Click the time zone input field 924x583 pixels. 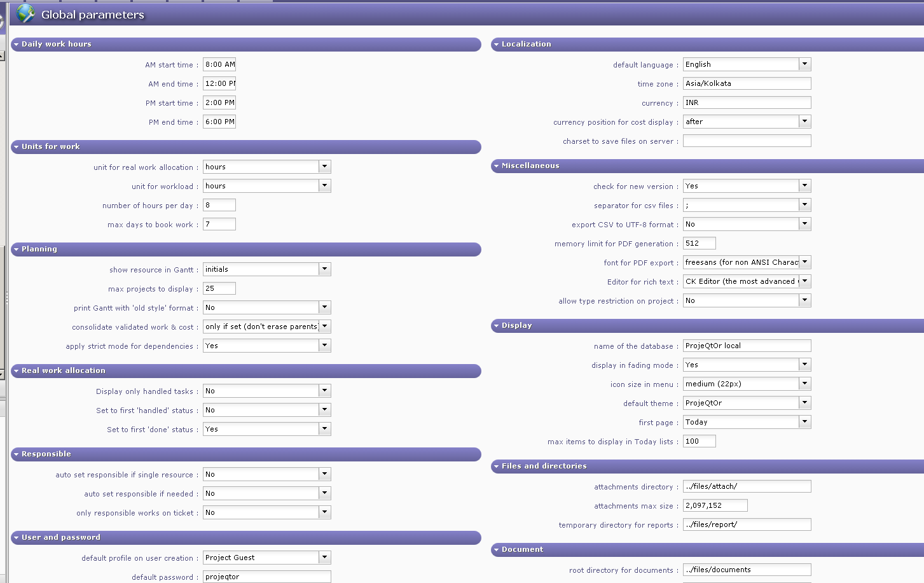point(747,83)
